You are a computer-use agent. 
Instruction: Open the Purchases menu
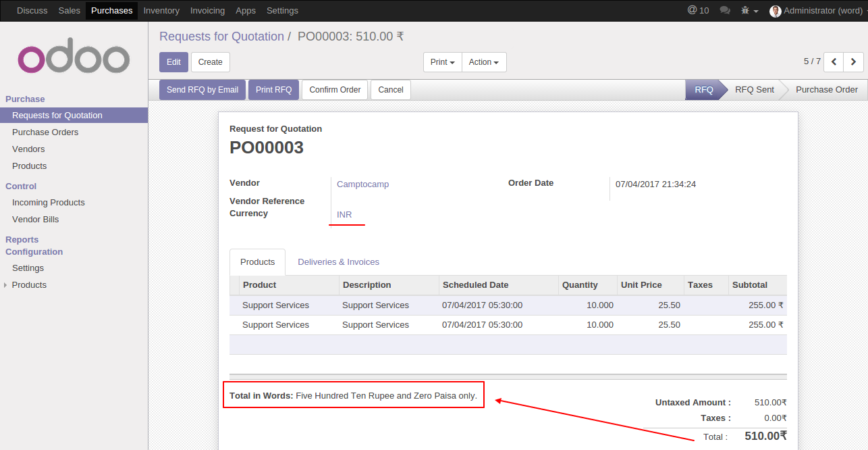click(x=111, y=11)
